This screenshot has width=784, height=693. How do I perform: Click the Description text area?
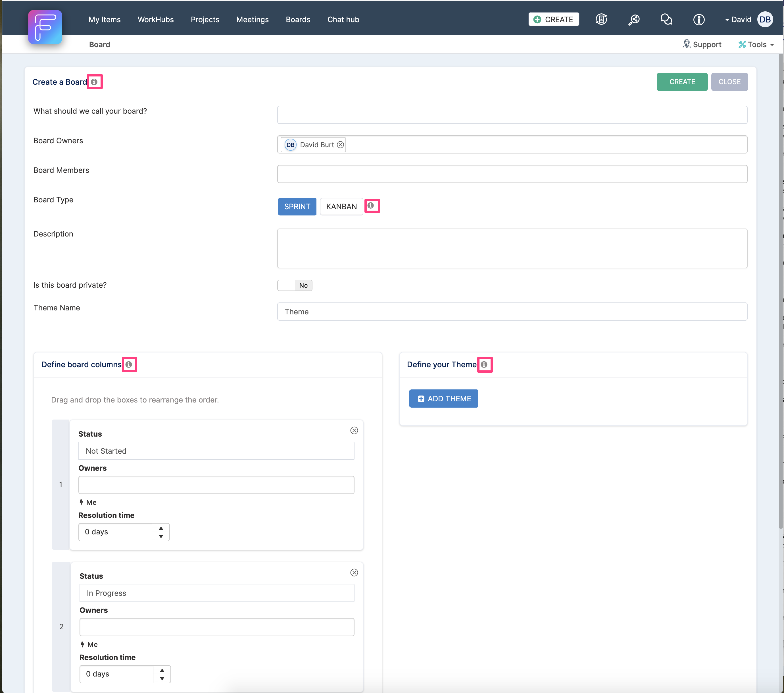click(512, 248)
